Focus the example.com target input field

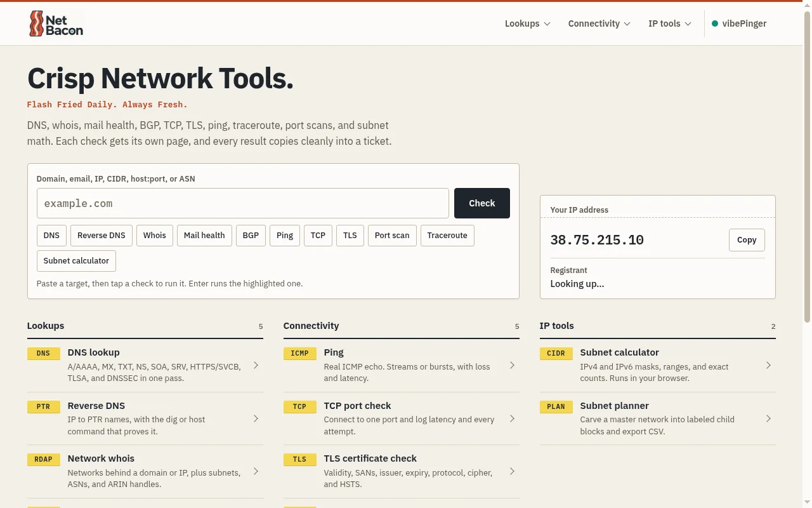tap(243, 203)
